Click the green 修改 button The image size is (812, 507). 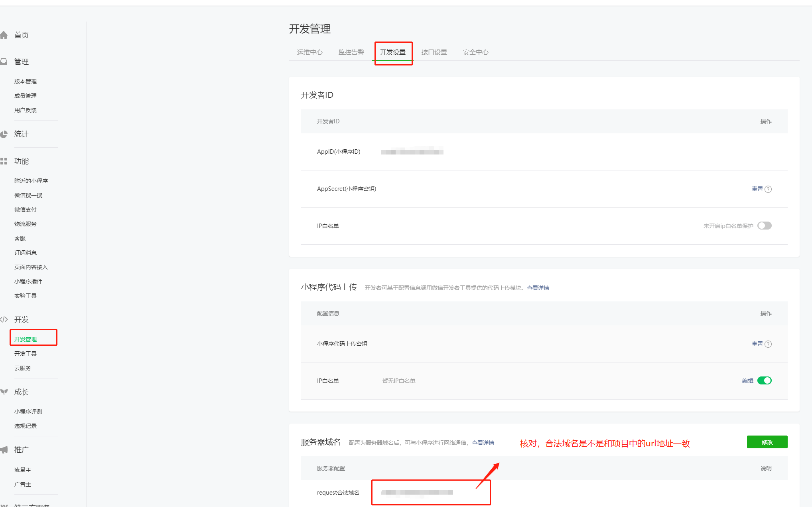pyautogui.click(x=767, y=442)
